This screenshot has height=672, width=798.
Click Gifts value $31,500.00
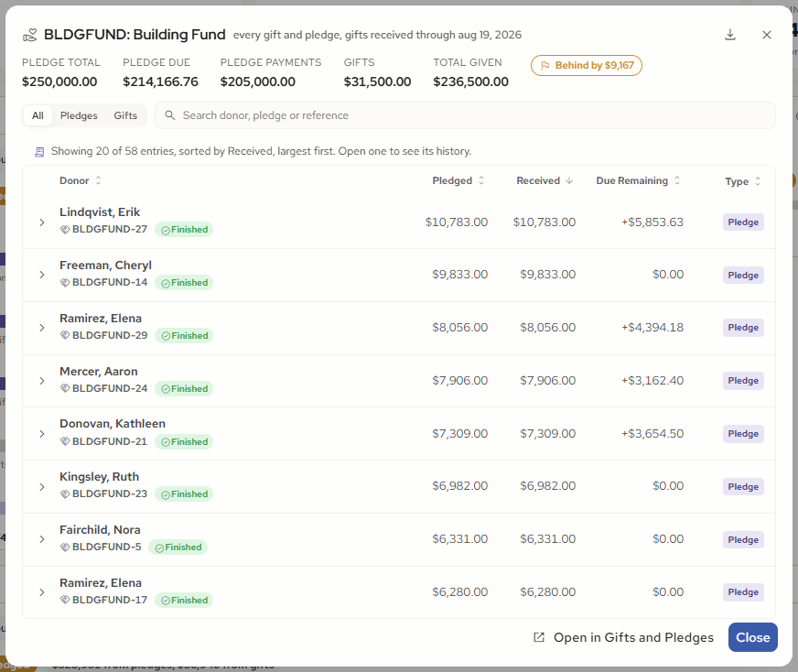(377, 81)
